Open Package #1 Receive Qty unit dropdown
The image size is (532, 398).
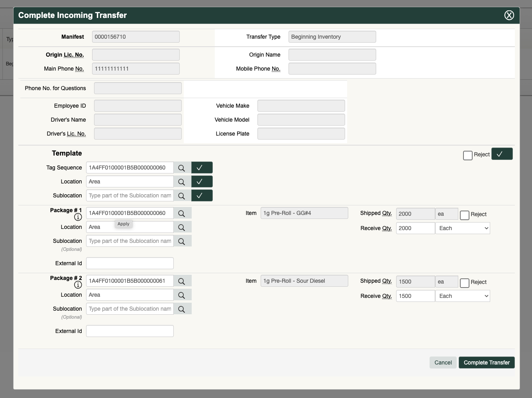[463, 229]
